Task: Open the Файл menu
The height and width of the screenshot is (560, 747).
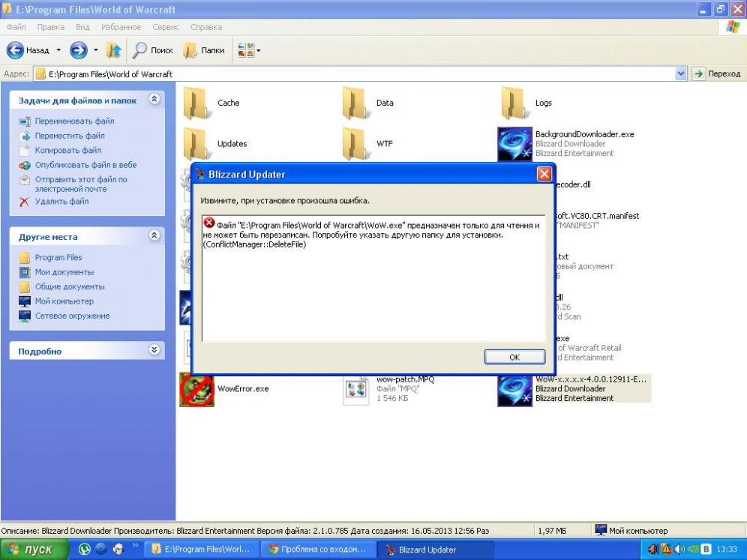Action: click(16, 27)
